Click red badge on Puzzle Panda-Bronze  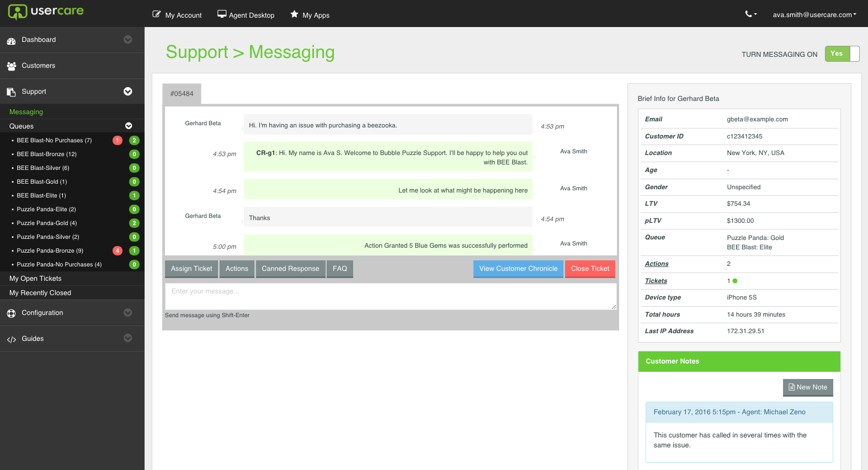point(118,251)
